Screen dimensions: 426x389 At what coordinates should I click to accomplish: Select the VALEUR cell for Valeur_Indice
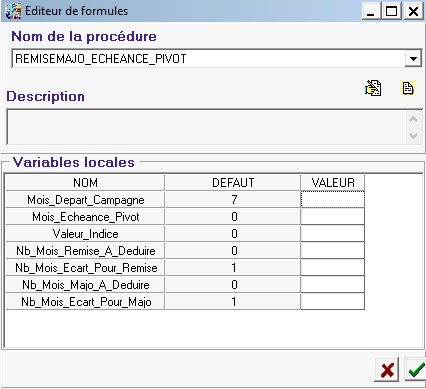[332, 234]
